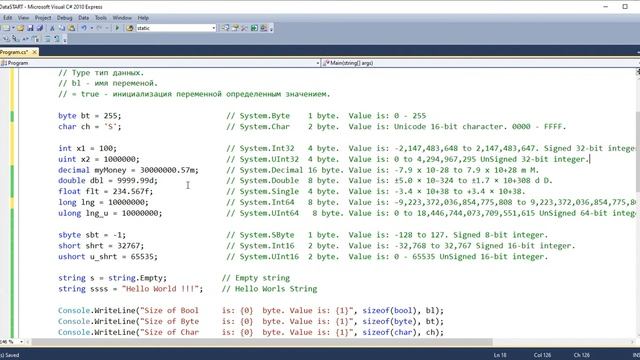
Task: Click the code line 'long lng = 10000000;'
Action: click(103, 202)
